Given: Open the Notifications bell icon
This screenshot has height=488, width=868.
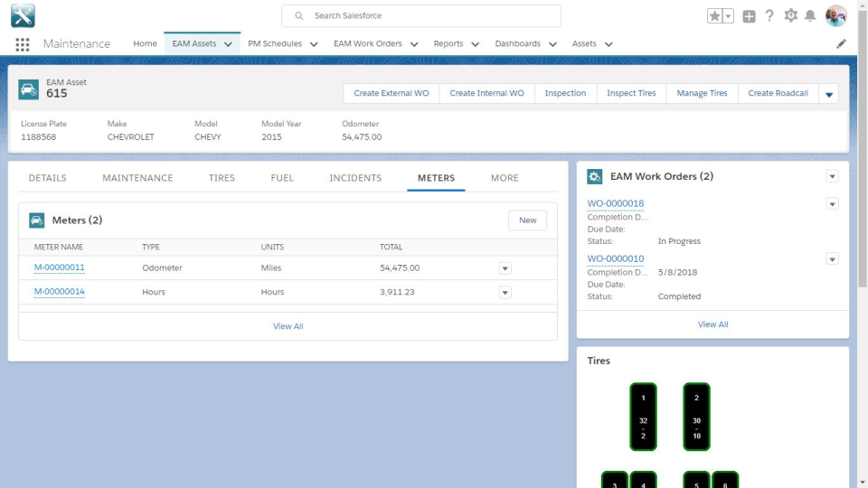Looking at the screenshot, I should click(810, 15).
